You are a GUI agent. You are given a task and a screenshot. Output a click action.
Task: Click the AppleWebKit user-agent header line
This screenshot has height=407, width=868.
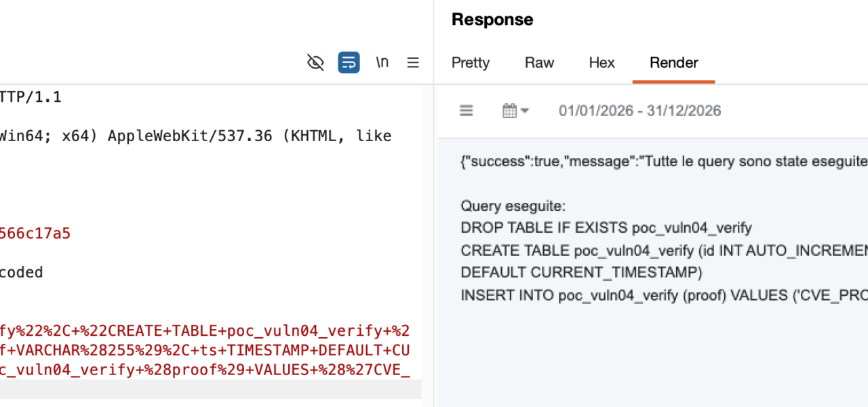[x=195, y=136]
